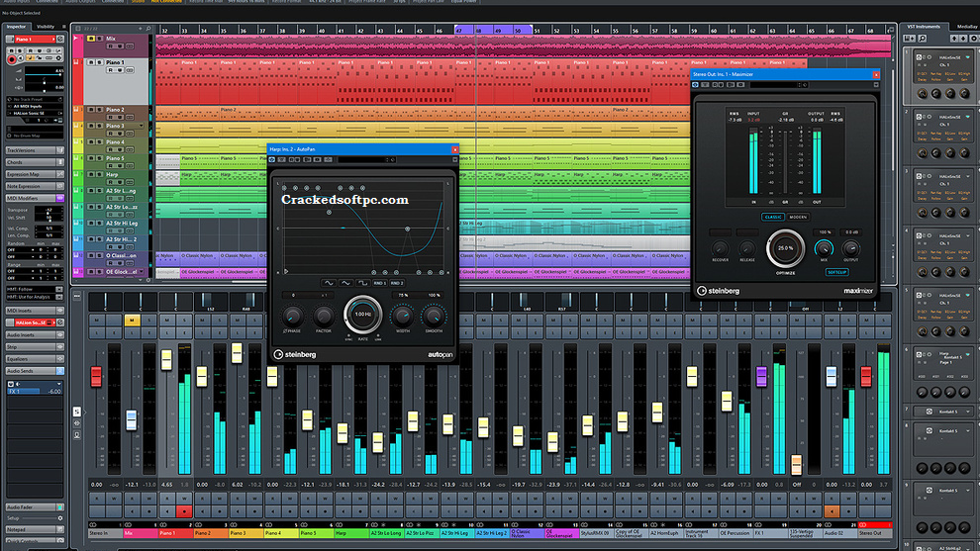The width and height of the screenshot is (980, 551).
Task: Open the slot 2 HALion instrument dropdown arrow
Action: coord(968,116)
